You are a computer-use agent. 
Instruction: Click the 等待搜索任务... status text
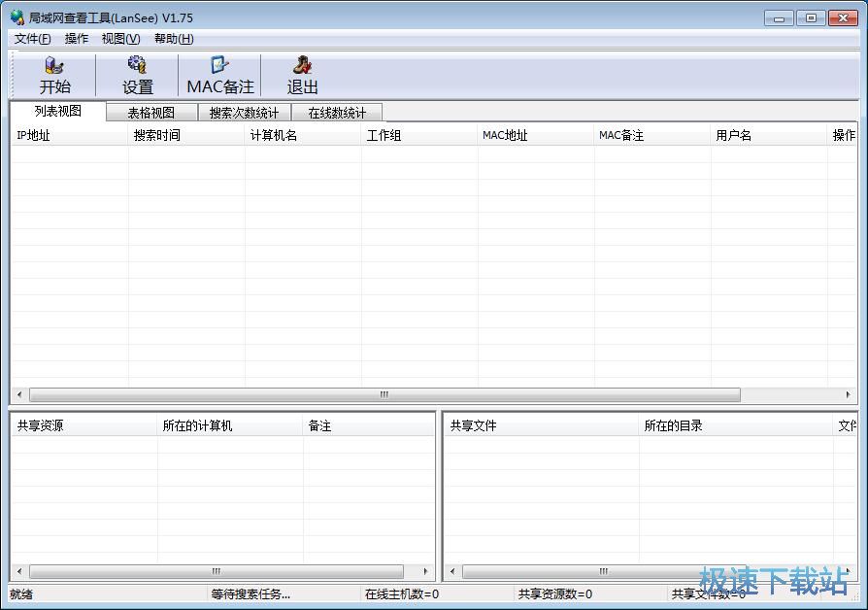(x=250, y=594)
